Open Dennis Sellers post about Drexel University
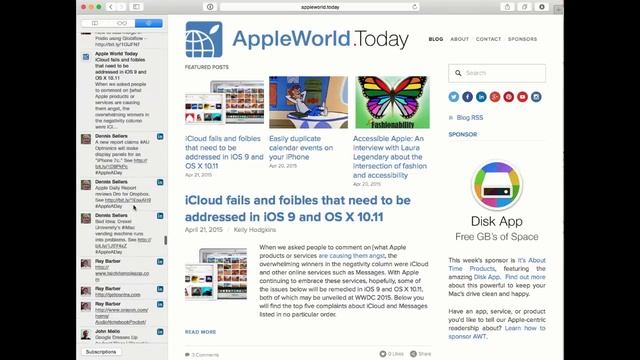This screenshot has width=640, height=360. [x=122, y=234]
